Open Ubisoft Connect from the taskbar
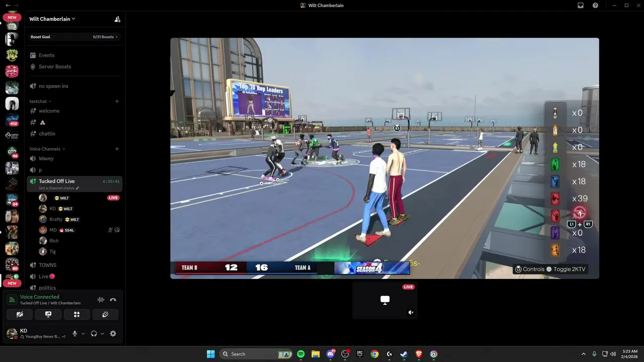The height and width of the screenshot is (362, 644). 434,354
